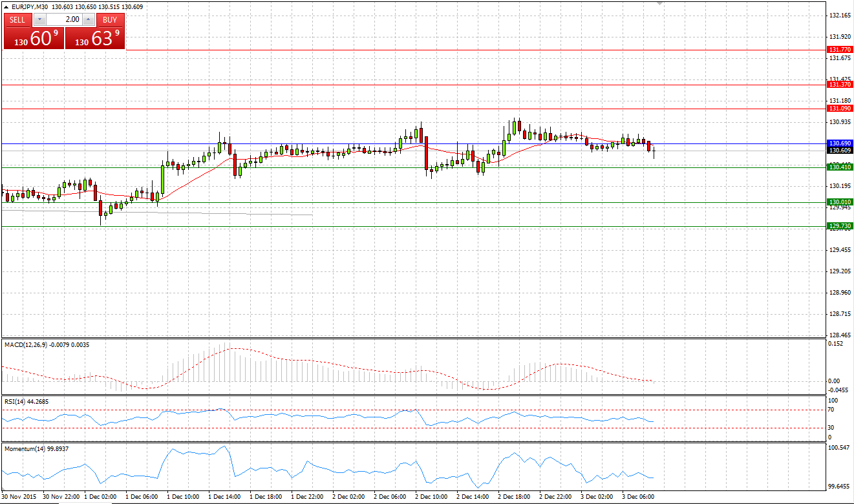Collapse the one-click trading panel triangle
The width and height of the screenshot is (854, 504).
[x=6, y=6]
